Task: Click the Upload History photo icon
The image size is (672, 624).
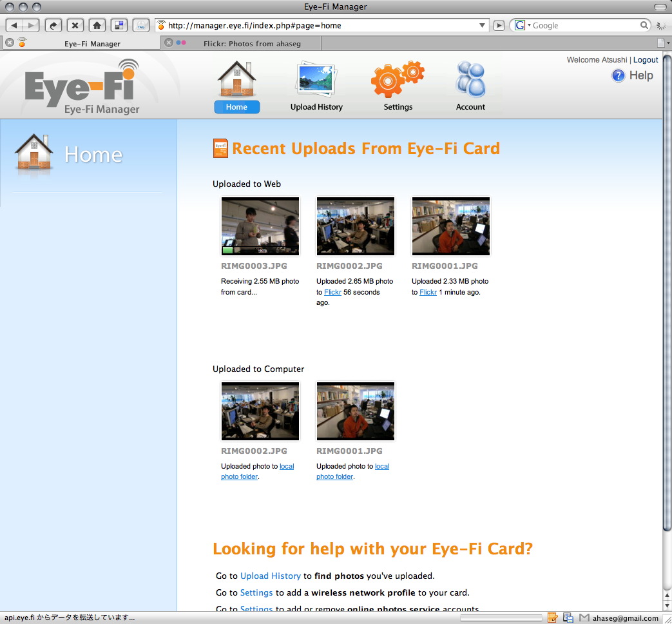Action: pyautogui.click(x=316, y=79)
